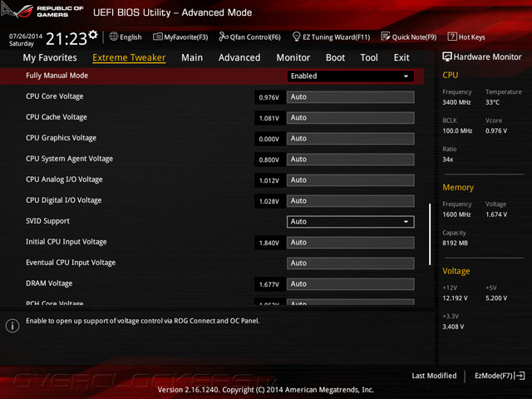Click the Qfan Control fan icon
This screenshot has width=532, height=399.
pos(224,37)
